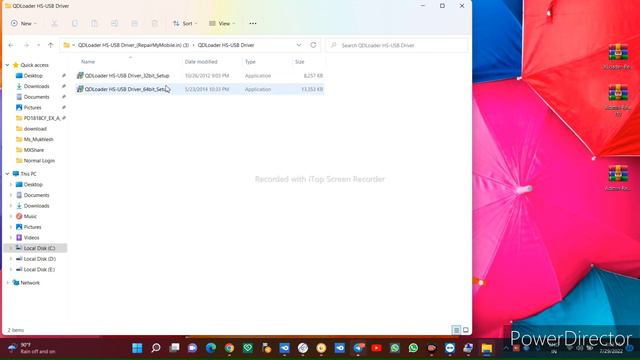Select Local Disk (C:)
640x360 pixels.
tap(36, 248)
